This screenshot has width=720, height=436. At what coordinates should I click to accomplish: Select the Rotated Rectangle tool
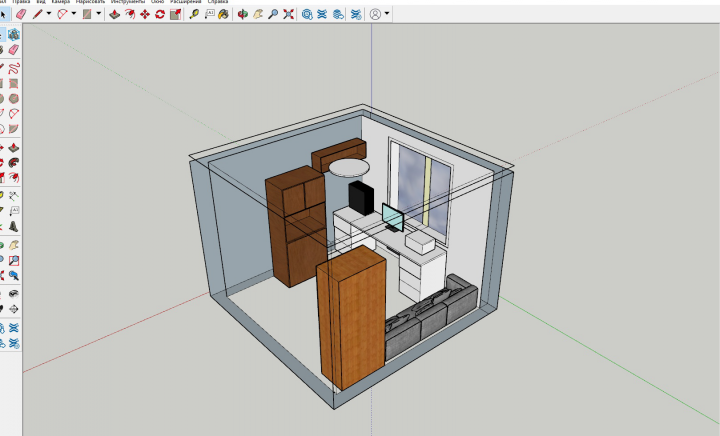tap(14, 84)
